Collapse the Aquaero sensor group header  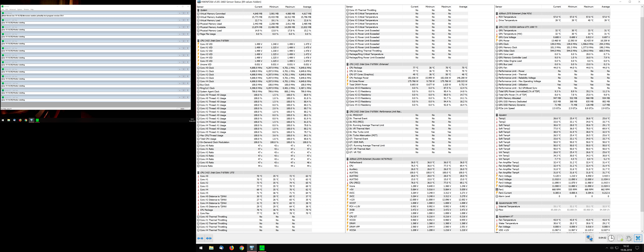click(502, 115)
